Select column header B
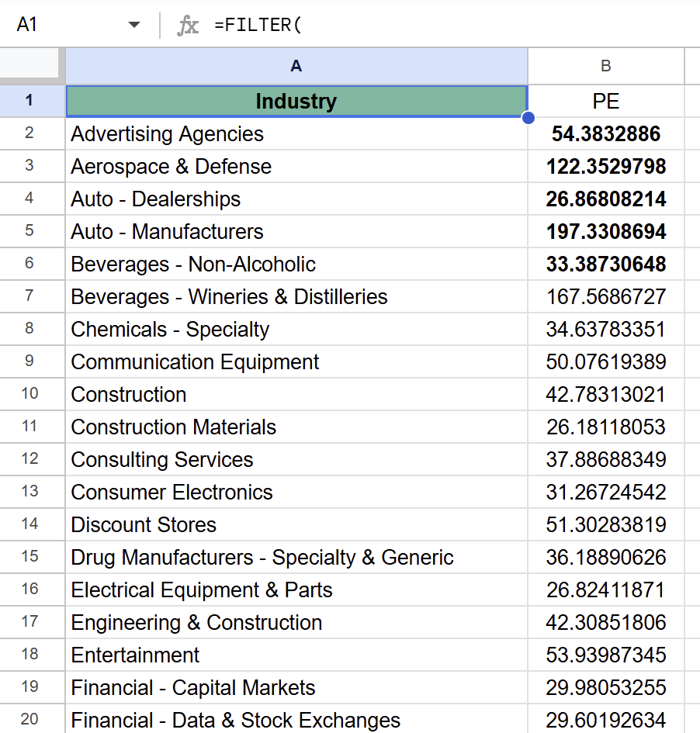The image size is (700, 733). 605,65
